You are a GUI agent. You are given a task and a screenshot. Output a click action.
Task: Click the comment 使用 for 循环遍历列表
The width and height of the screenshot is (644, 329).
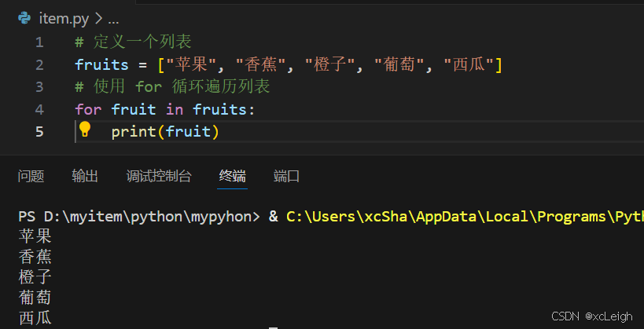pos(172,86)
